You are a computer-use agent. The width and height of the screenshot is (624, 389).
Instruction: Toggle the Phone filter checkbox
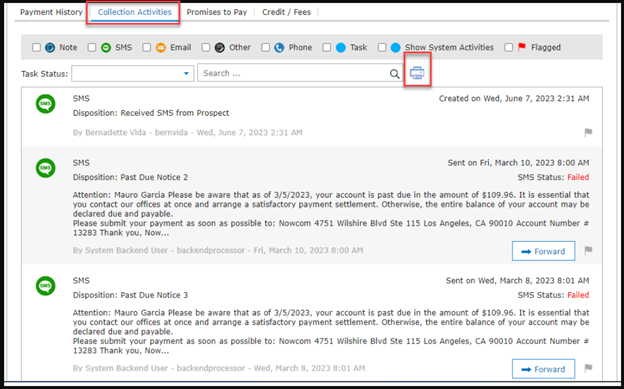point(265,48)
